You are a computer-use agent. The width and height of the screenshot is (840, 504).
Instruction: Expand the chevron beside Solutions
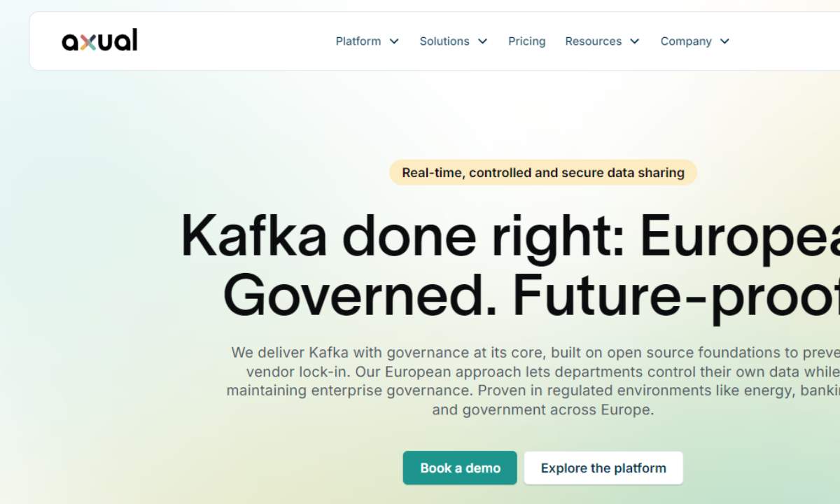click(x=482, y=41)
